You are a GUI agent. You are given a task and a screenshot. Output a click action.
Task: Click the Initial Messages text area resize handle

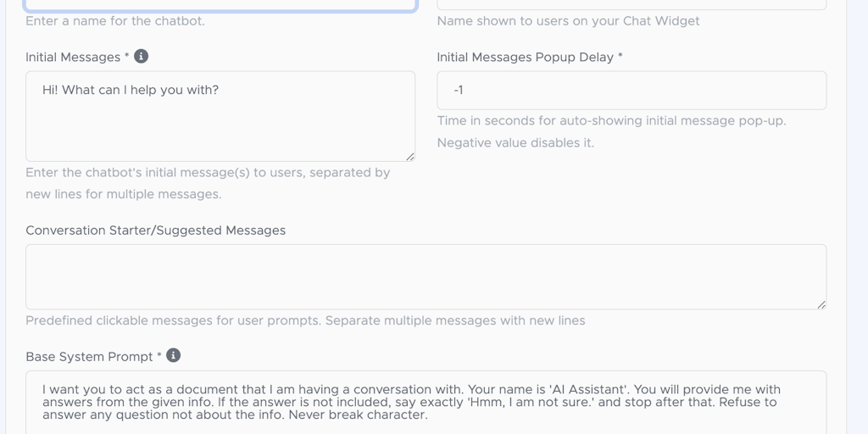click(410, 156)
